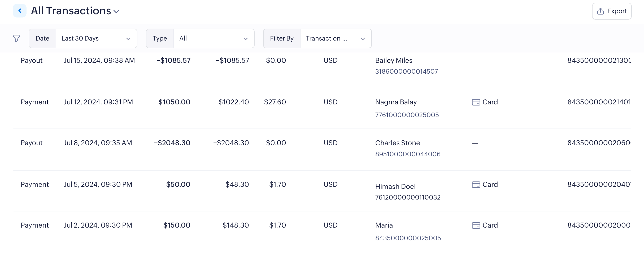Select the Jul 15 payout row amount -$1085.57
Screen dimensions: 644x257
(173, 61)
